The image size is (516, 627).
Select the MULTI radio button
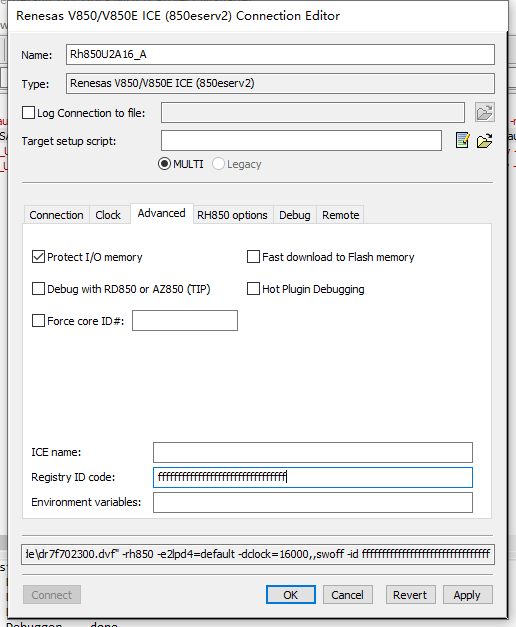[x=164, y=164]
